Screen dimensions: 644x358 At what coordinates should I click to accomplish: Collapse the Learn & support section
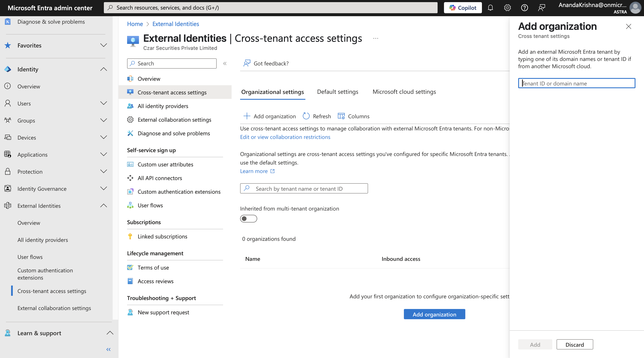pos(110,333)
